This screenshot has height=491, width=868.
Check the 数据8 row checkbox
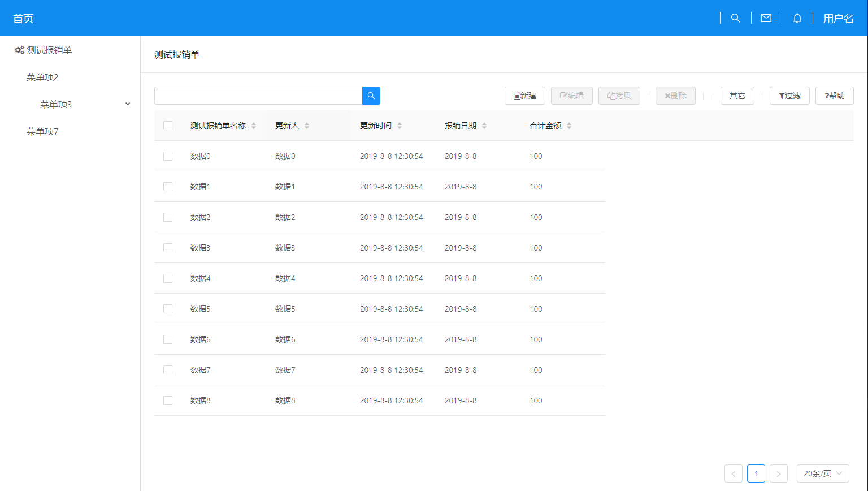[168, 400]
